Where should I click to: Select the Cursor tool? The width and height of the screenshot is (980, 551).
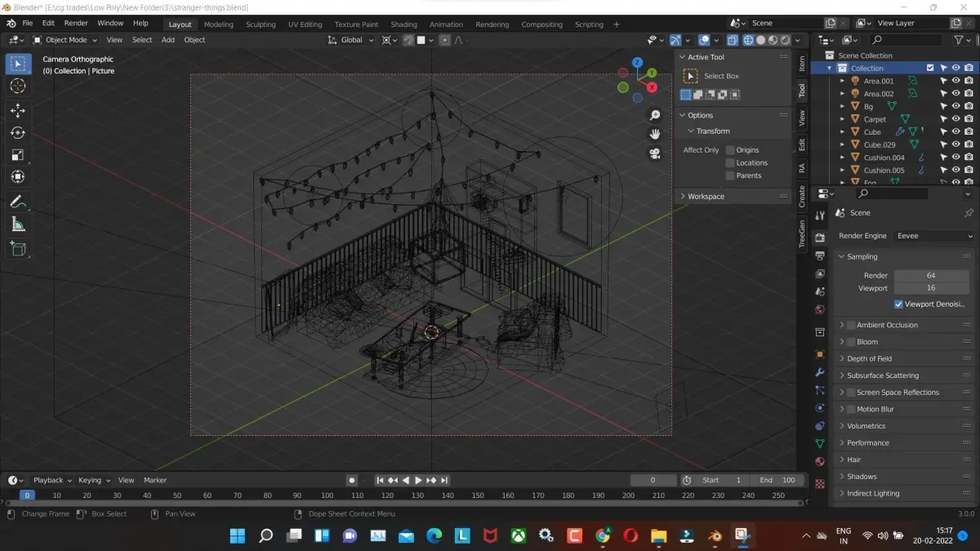point(18,86)
